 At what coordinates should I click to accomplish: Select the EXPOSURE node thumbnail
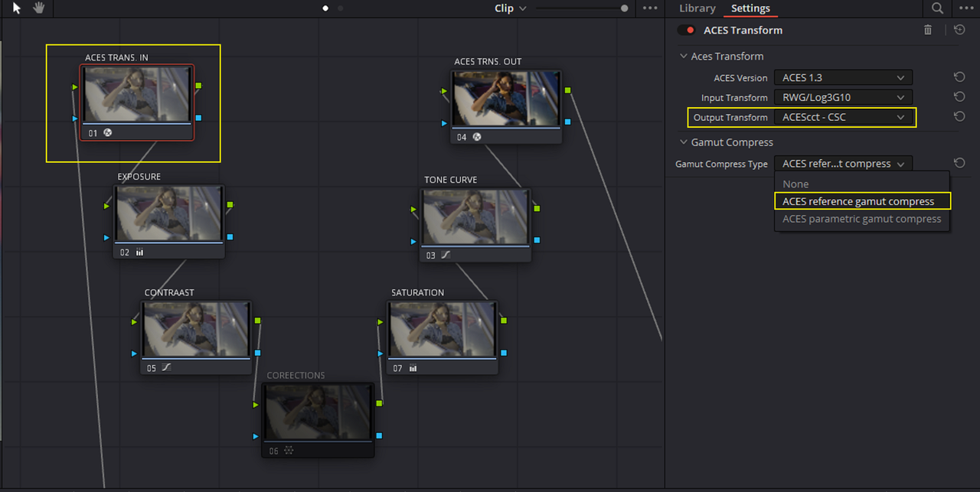pos(169,213)
